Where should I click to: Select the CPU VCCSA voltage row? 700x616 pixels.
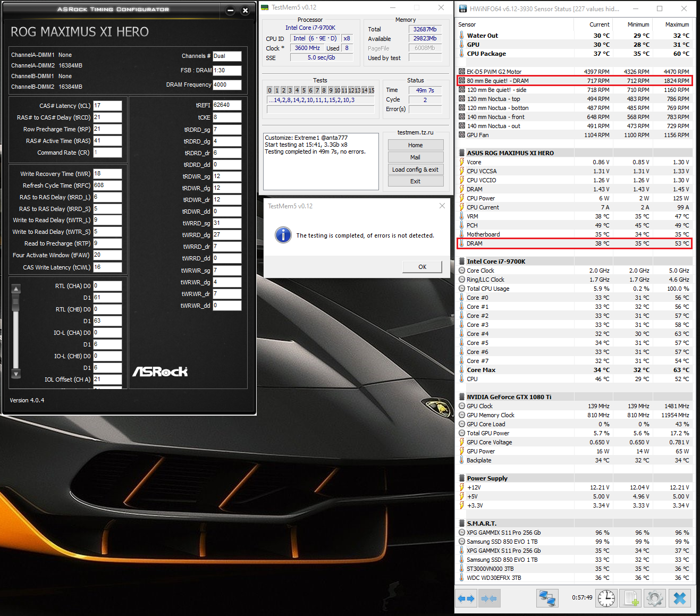coord(574,171)
